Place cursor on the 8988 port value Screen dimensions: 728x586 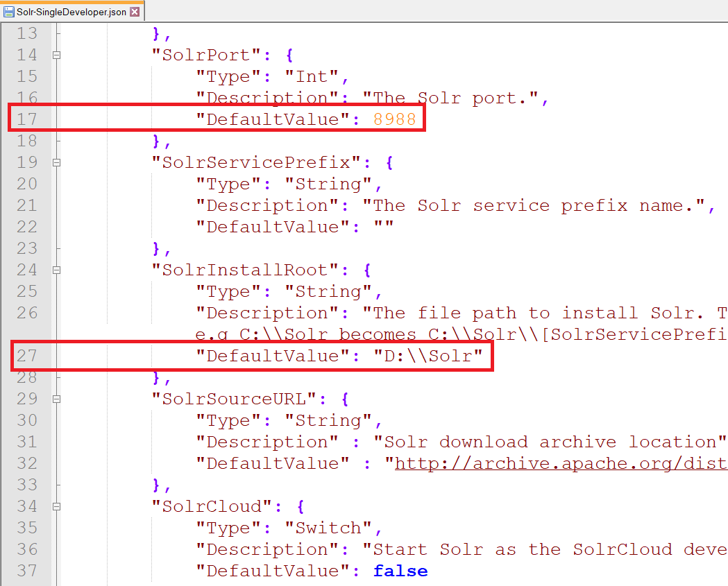click(395, 119)
